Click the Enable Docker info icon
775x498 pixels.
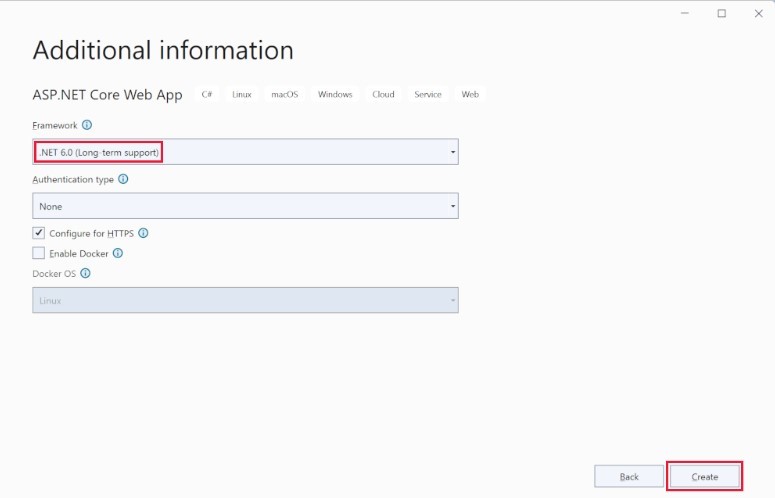tap(118, 253)
